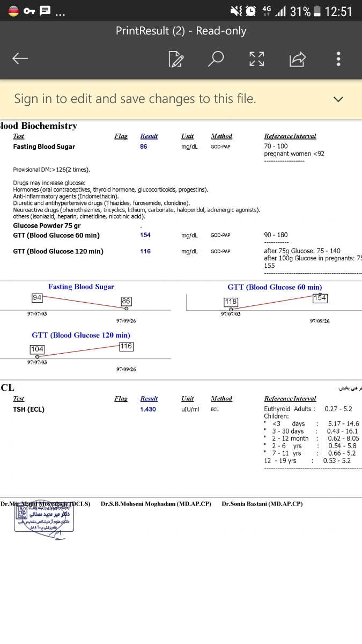Tap the alarm clock status icon
The height and width of the screenshot is (644, 362).
click(x=250, y=11)
